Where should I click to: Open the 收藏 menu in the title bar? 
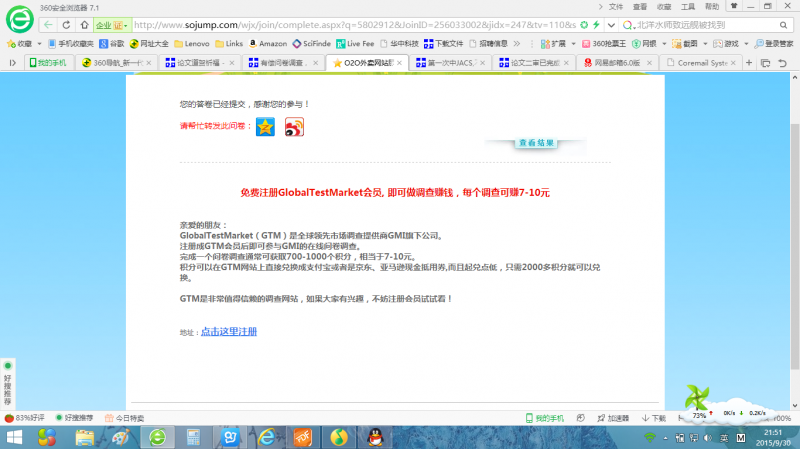click(664, 7)
